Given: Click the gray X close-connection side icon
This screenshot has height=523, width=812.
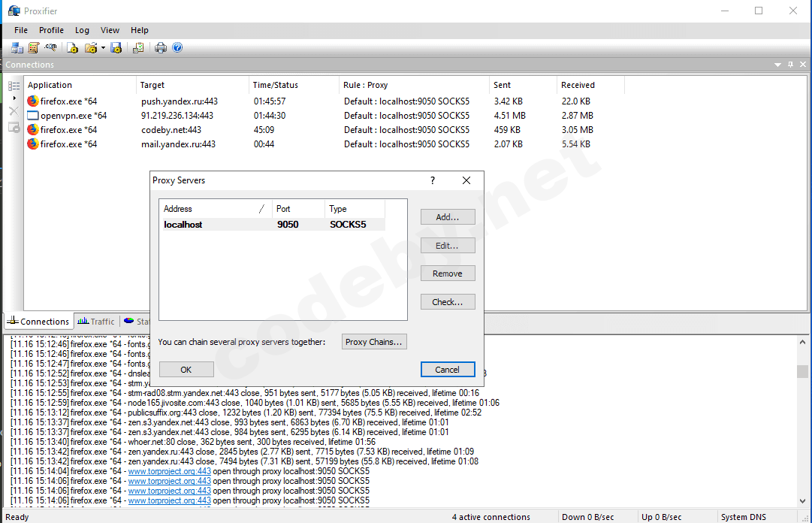Looking at the screenshot, I should (x=14, y=110).
